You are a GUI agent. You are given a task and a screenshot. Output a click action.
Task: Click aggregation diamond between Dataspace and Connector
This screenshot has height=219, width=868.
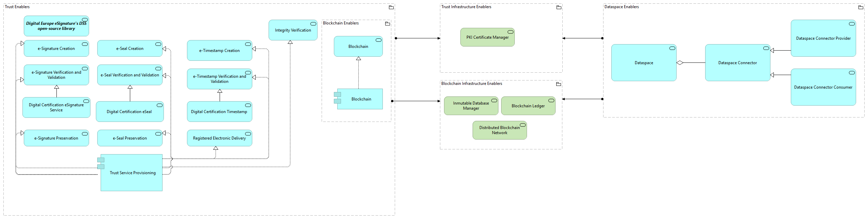(680, 63)
